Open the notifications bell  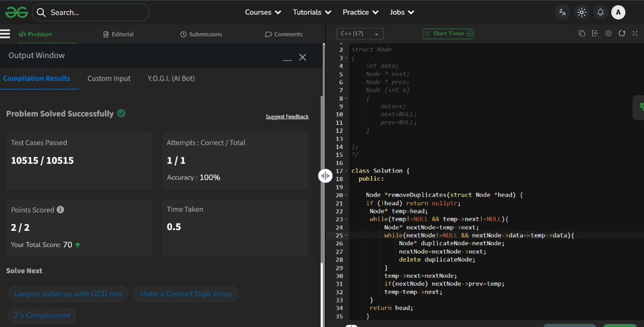pos(600,12)
